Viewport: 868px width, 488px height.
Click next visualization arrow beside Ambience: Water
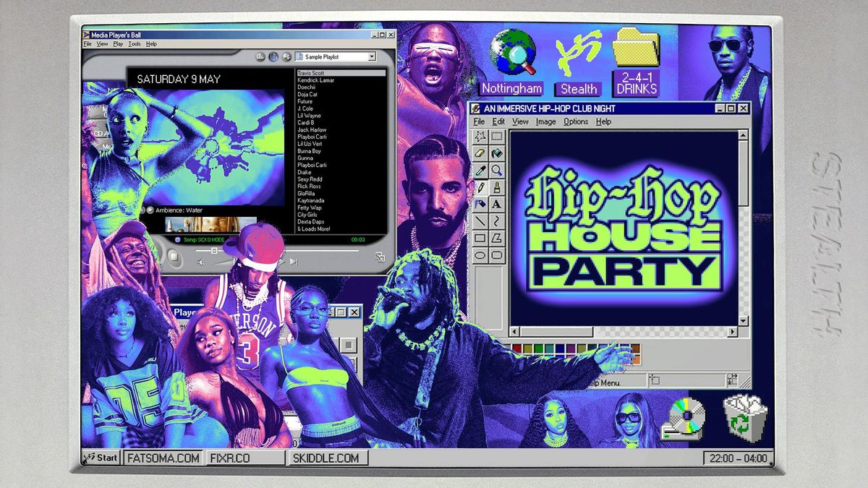[150, 210]
